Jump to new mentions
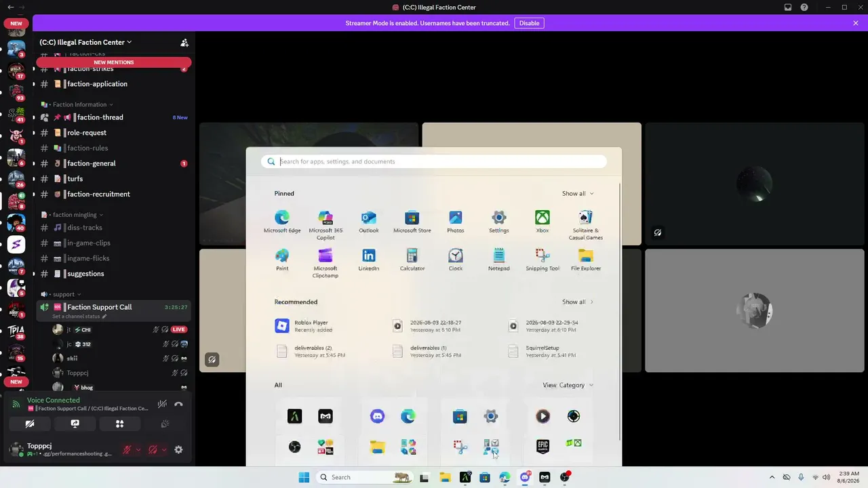 (114, 62)
